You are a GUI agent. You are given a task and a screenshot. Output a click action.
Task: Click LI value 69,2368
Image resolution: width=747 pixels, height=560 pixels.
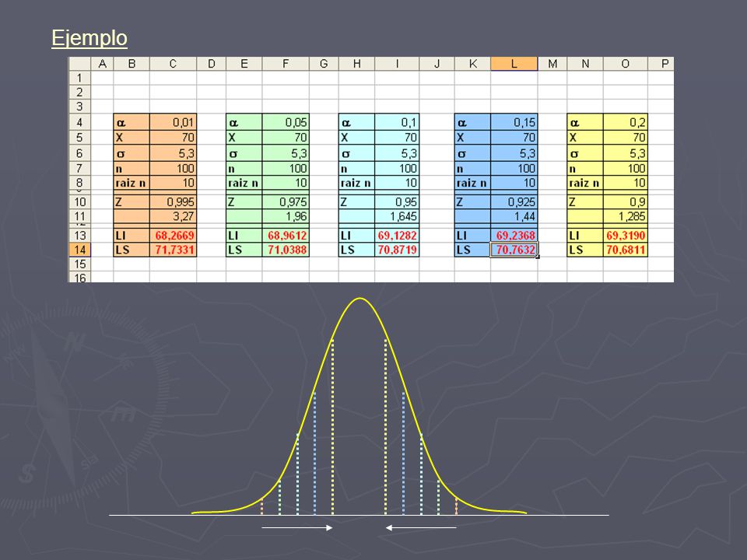tap(514, 235)
